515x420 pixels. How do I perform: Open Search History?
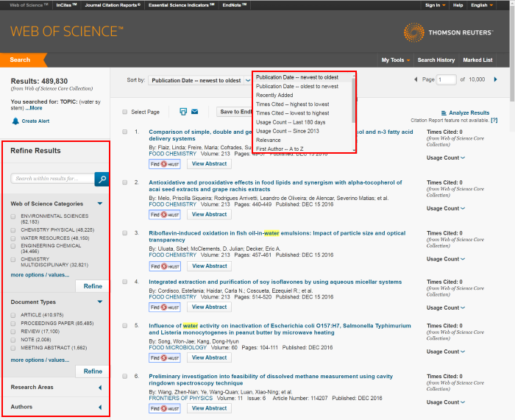pyautogui.click(x=436, y=60)
